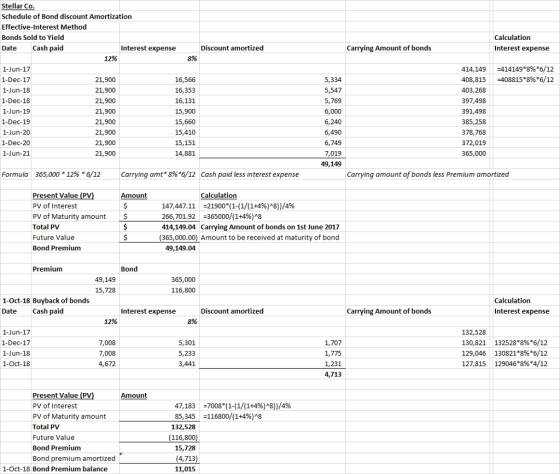The height and width of the screenshot is (474, 560).
Task: Select the 'Bonds Sold to Yield' cell
Action: click(x=33, y=38)
